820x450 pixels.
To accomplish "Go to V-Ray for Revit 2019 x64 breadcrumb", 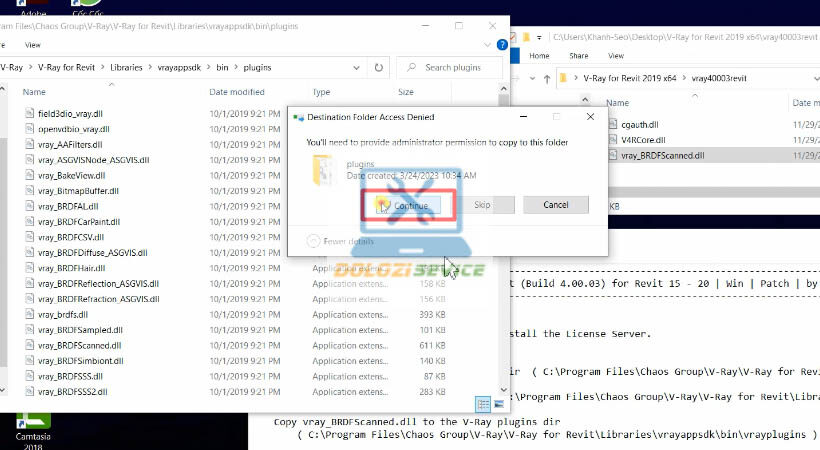I will pyautogui.click(x=630, y=78).
